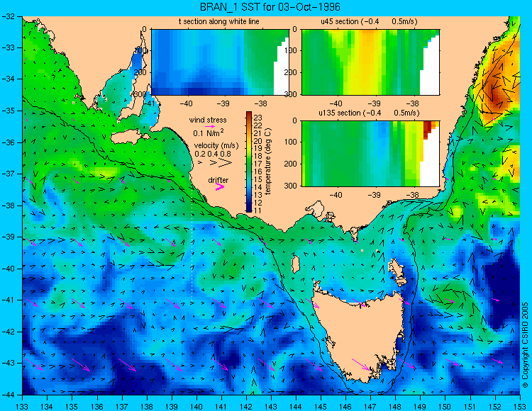Click the 't section along white line' label

click(x=219, y=21)
